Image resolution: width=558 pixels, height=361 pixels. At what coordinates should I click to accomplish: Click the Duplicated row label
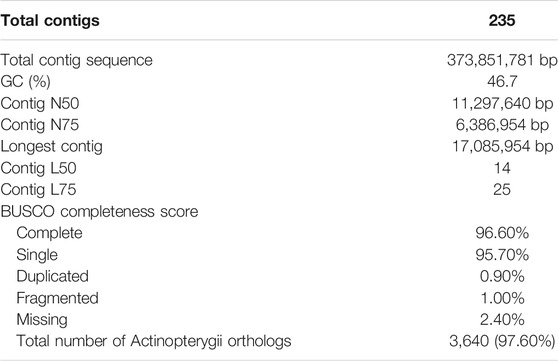tap(53, 277)
